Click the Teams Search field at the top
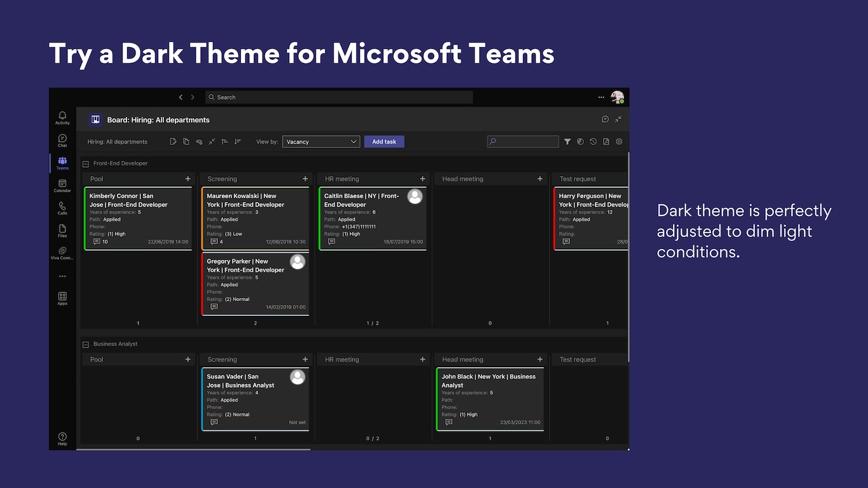Image resolution: width=868 pixels, height=488 pixels. [x=339, y=97]
